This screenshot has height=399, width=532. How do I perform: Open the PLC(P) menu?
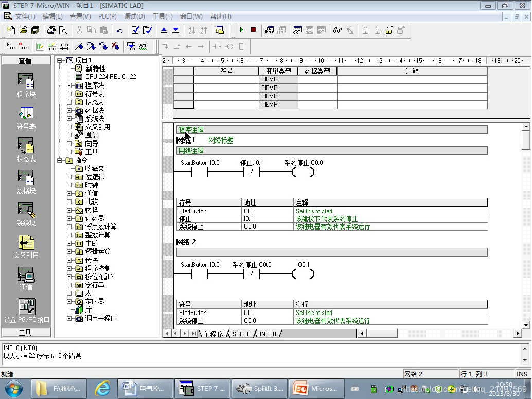[107, 16]
